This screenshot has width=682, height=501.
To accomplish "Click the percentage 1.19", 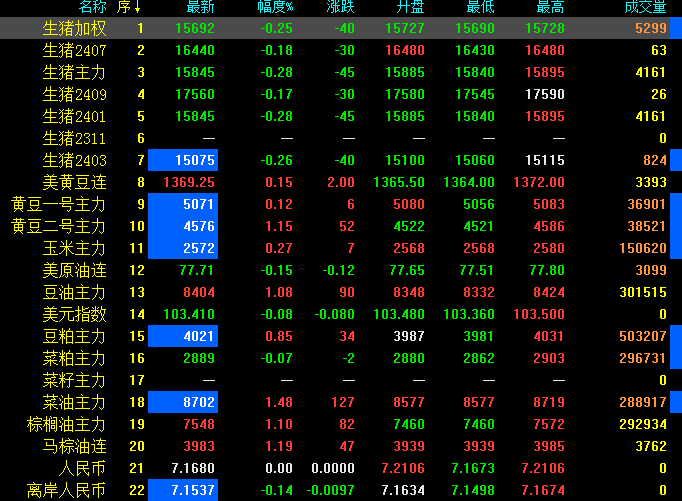I will click(x=279, y=446).
